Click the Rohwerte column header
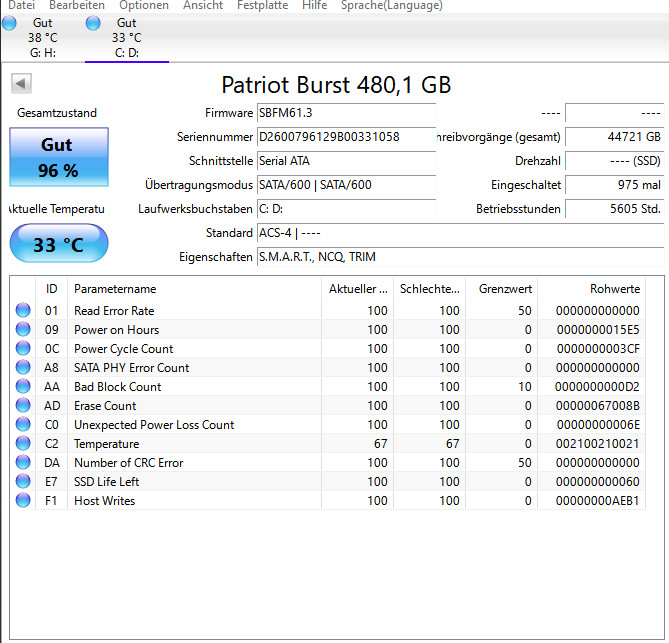This screenshot has width=669, height=643. [591, 289]
